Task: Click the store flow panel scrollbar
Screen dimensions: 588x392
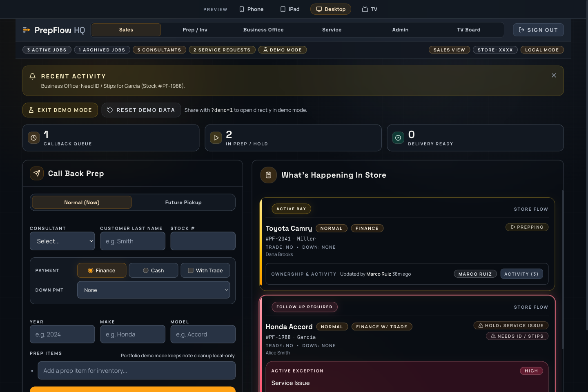Action: pyautogui.click(x=563, y=269)
